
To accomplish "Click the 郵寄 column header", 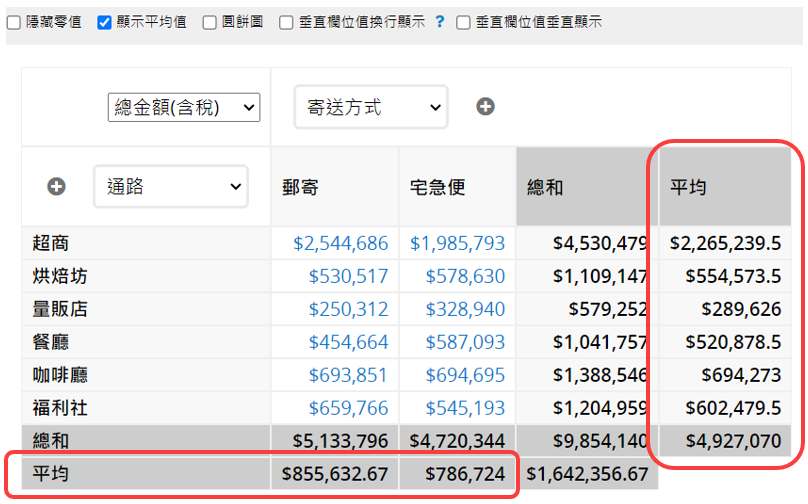I will [x=300, y=187].
